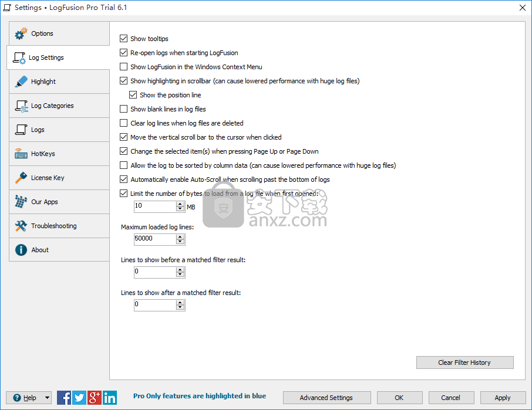Click the LogFusion title bar icon
The height and width of the screenshot is (410, 532).
pos(7,8)
